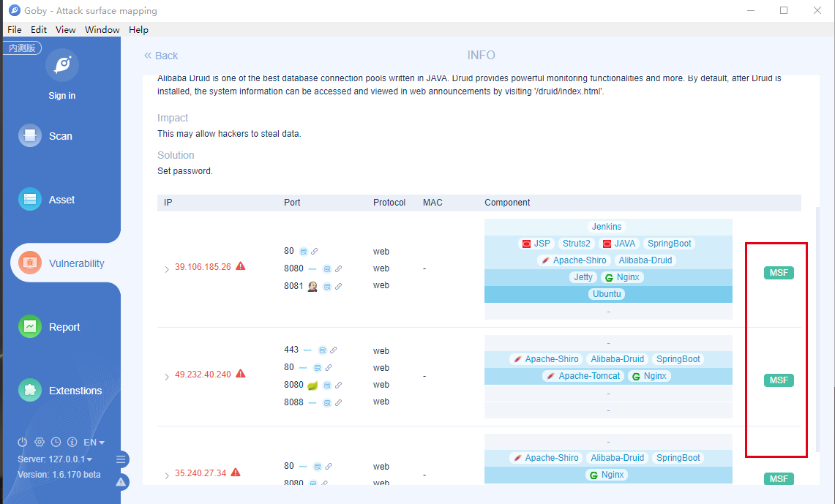Open the Scan section in sidebar
Image resolution: width=835 pixels, height=504 pixels.
(46, 136)
